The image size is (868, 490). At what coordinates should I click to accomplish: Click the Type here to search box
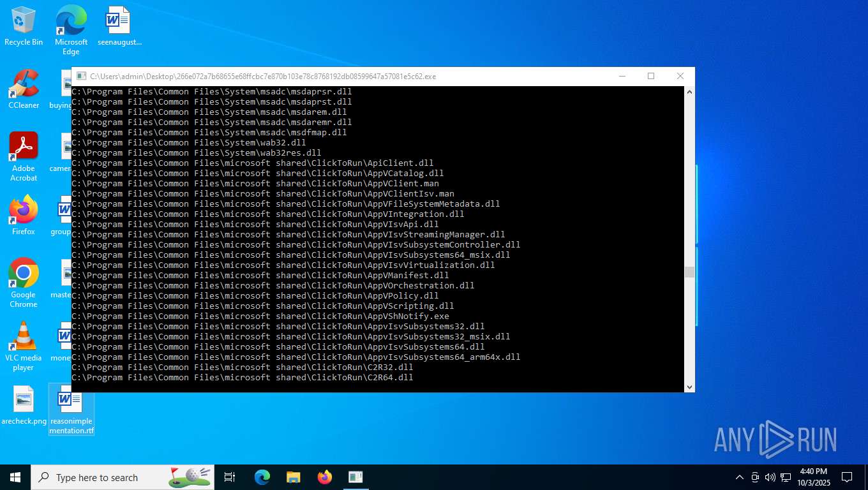[x=123, y=477]
